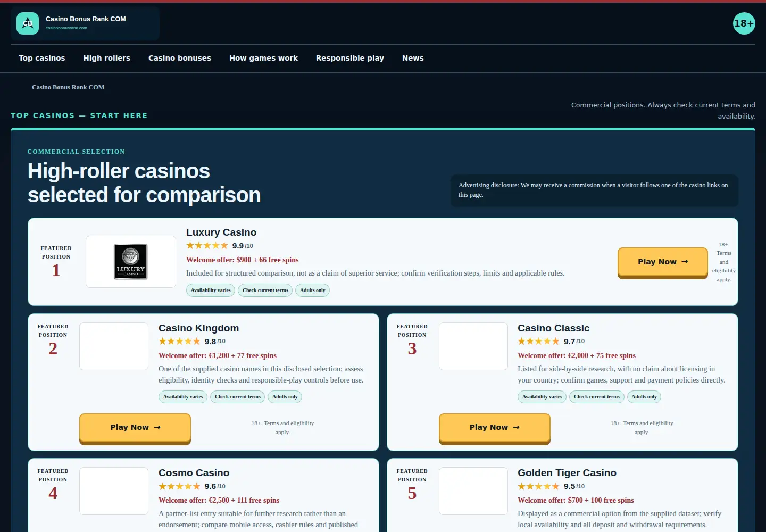Click the Casino Bonus Rank COM header title
Viewport: 766px width, 532px height.
pos(86,19)
